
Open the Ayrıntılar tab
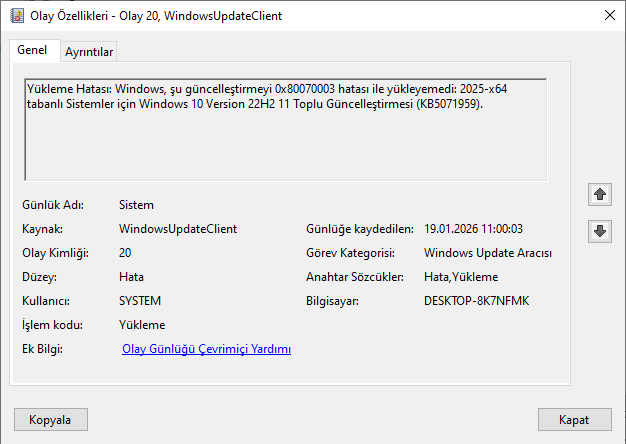(x=89, y=52)
